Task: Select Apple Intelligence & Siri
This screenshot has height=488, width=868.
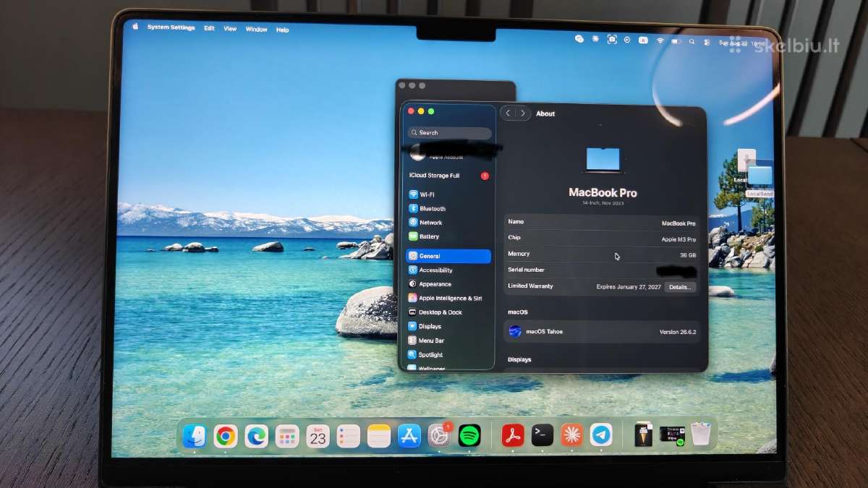Action: (448, 298)
